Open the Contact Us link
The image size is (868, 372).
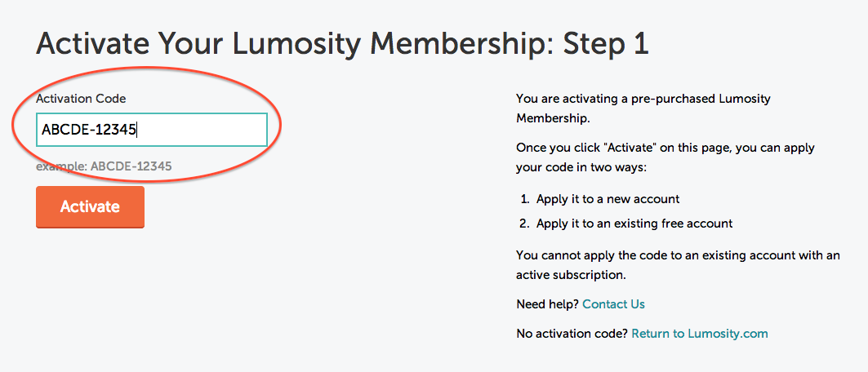tap(613, 304)
